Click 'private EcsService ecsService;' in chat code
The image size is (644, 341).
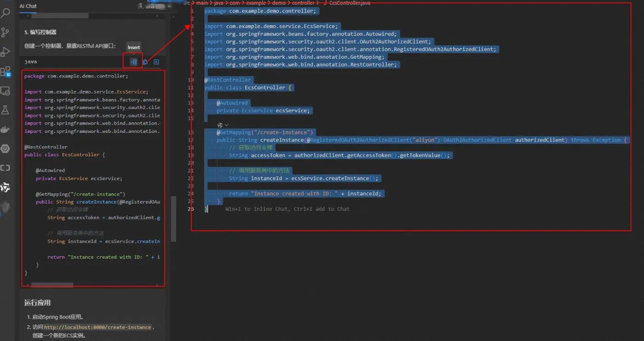pos(79,179)
